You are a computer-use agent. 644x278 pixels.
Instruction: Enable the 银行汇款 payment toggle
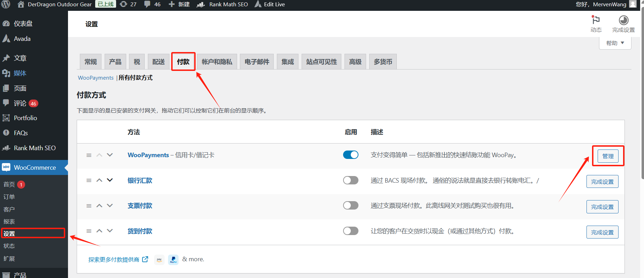(350, 180)
